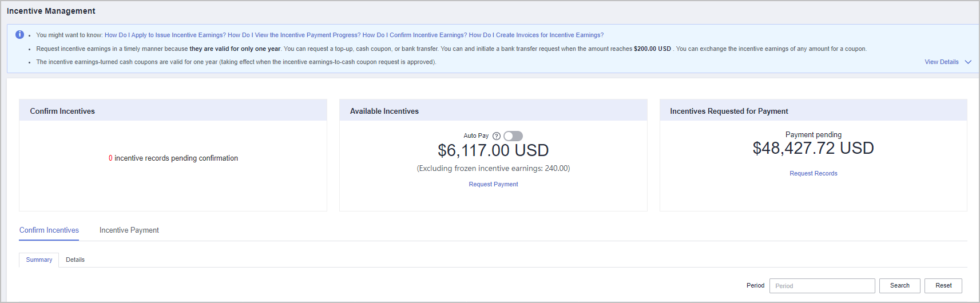Switch to the Confirm Incentives tab

pos(49,230)
